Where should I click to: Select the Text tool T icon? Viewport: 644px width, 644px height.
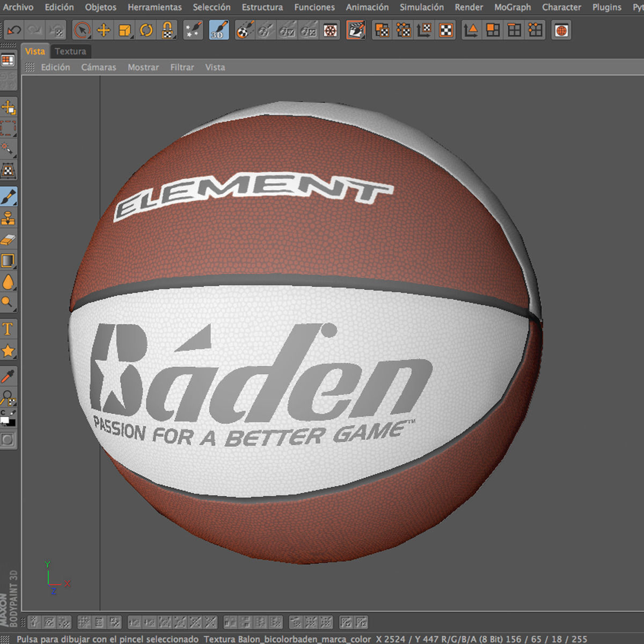coord(9,329)
